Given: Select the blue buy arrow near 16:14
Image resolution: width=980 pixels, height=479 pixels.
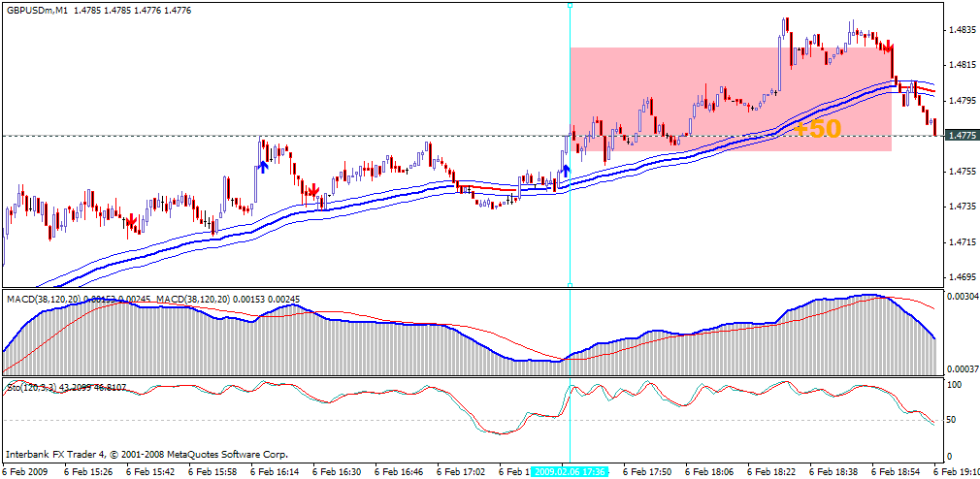Looking at the screenshot, I should [x=263, y=167].
